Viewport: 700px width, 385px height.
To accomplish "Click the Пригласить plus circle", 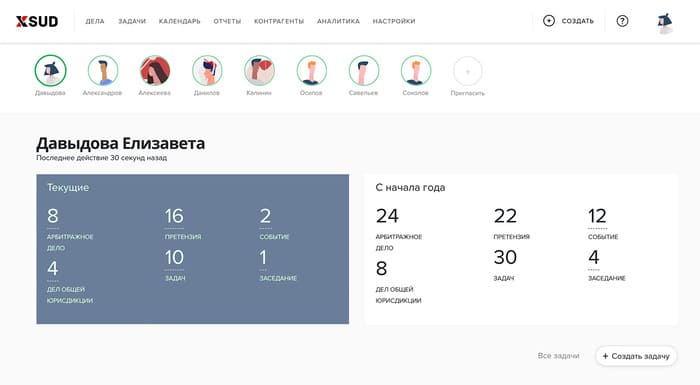I will pyautogui.click(x=468, y=71).
